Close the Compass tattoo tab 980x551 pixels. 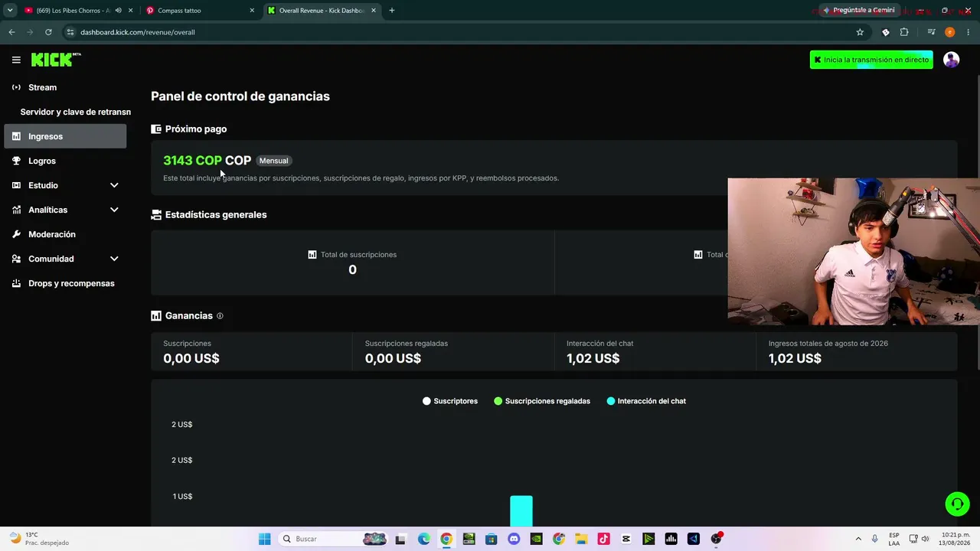coord(252,11)
